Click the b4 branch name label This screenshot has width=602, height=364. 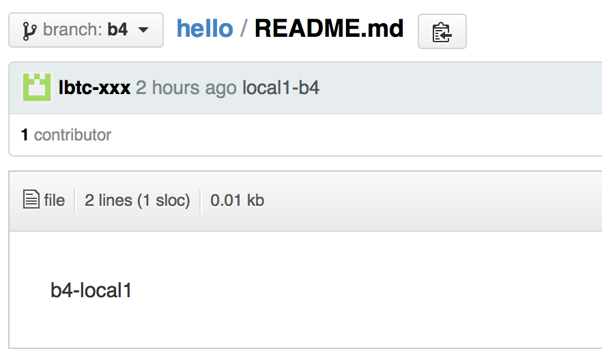(x=117, y=30)
